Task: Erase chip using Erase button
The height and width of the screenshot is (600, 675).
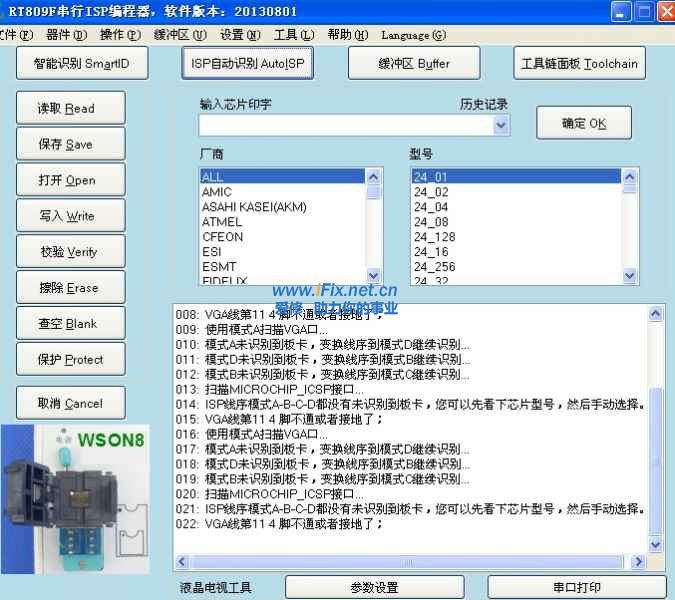Action: pyautogui.click(x=70, y=288)
